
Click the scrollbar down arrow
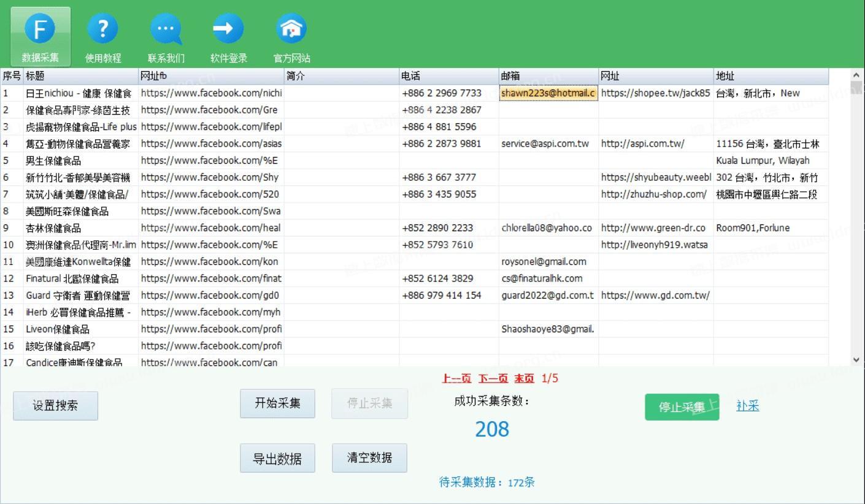[856, 360]
